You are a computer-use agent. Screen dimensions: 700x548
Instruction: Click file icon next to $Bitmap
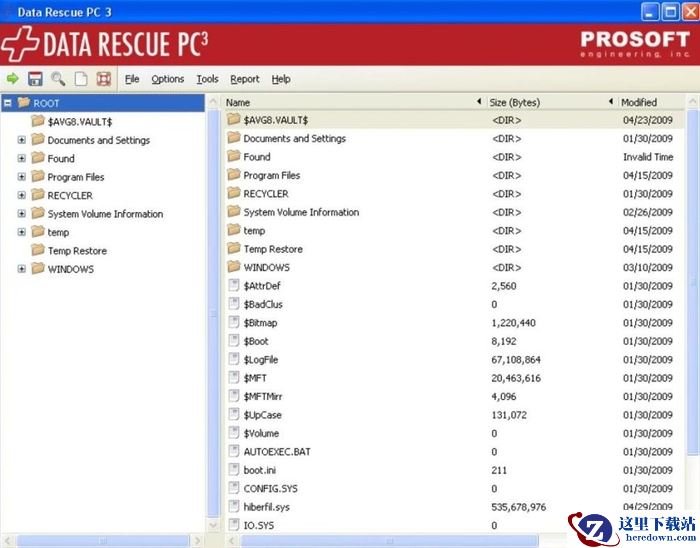[233, 322]
